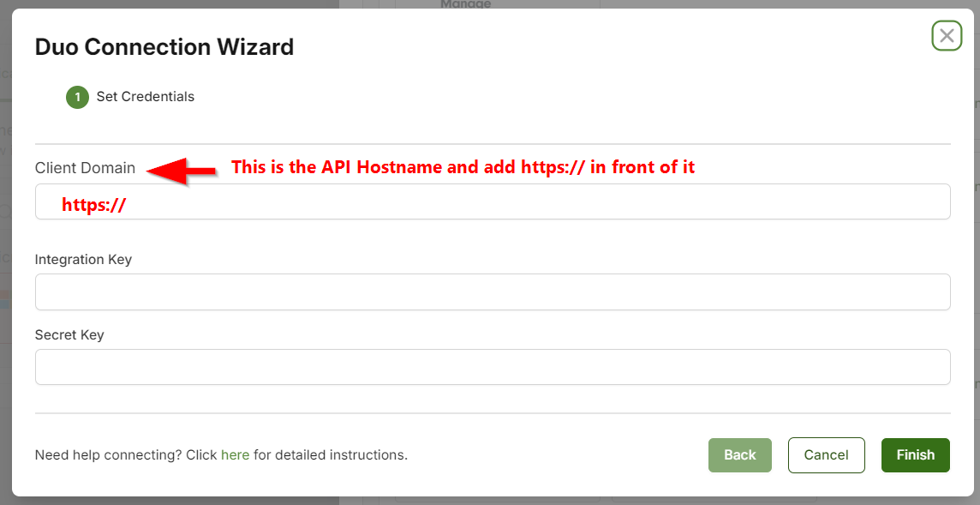Click the red arrow annotation
The width and height of the screenshot is (980, 505).
coord(182,171)
